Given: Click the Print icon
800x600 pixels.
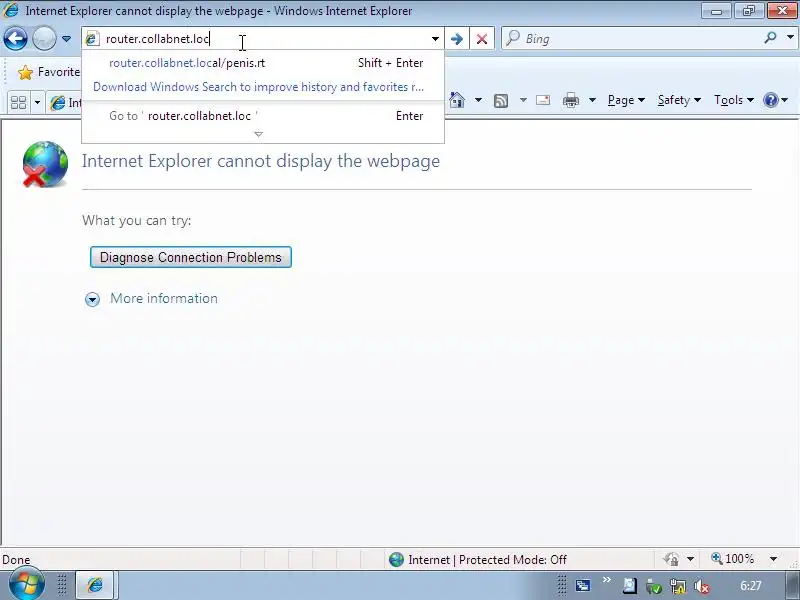Looking at the screenshot, I should click(570, 100).
